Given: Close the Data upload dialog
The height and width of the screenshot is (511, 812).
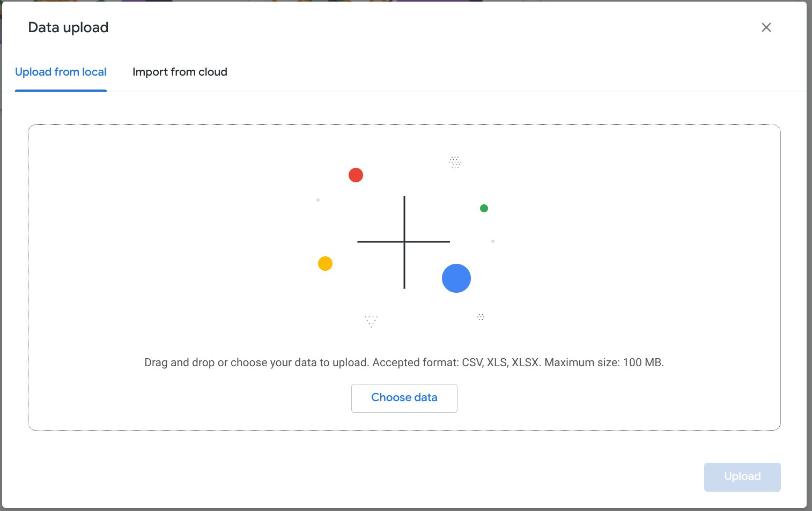Looking at the screenshot, I should pos(766,27).
